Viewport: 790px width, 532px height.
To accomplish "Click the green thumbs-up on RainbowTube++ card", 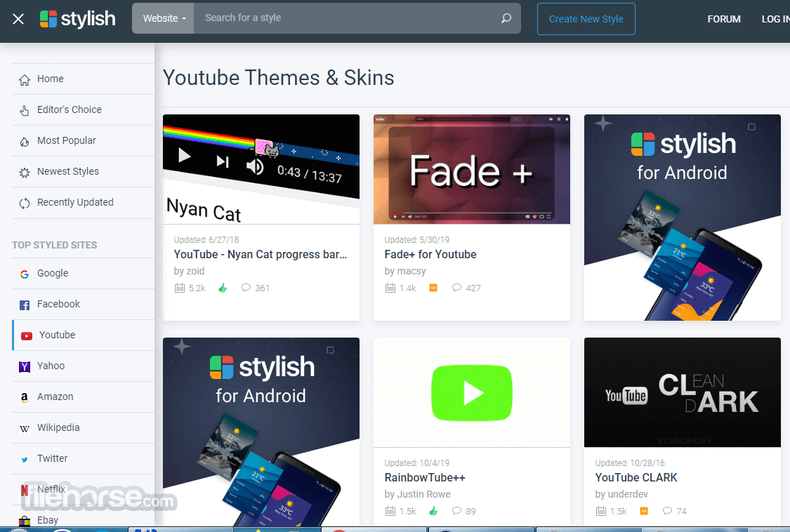I will (433, 512).
